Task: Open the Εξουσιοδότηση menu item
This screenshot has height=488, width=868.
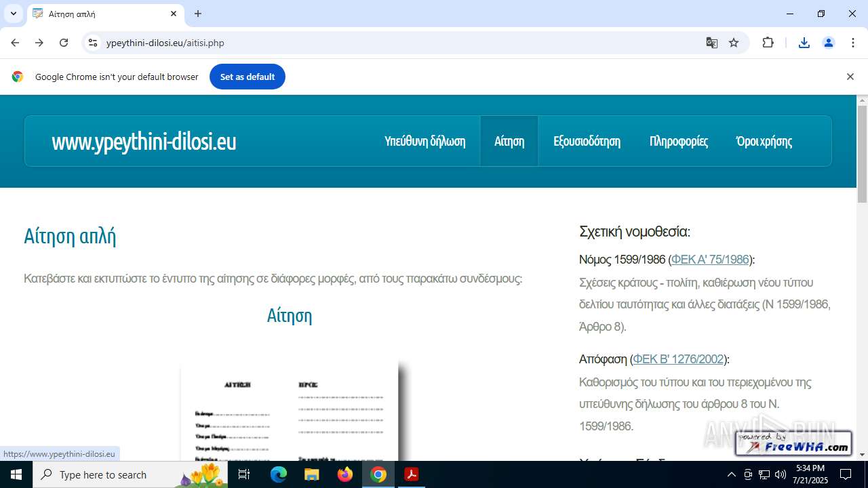Action: 587,141
